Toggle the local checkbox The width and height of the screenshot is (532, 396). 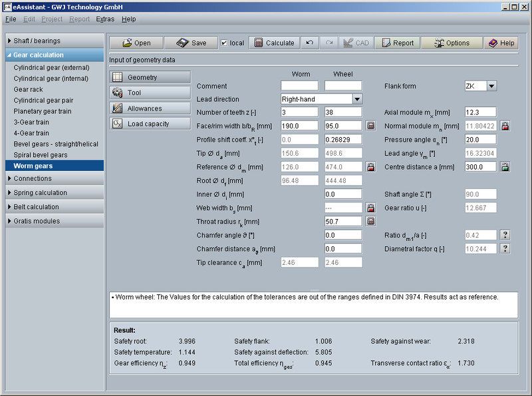224,43
